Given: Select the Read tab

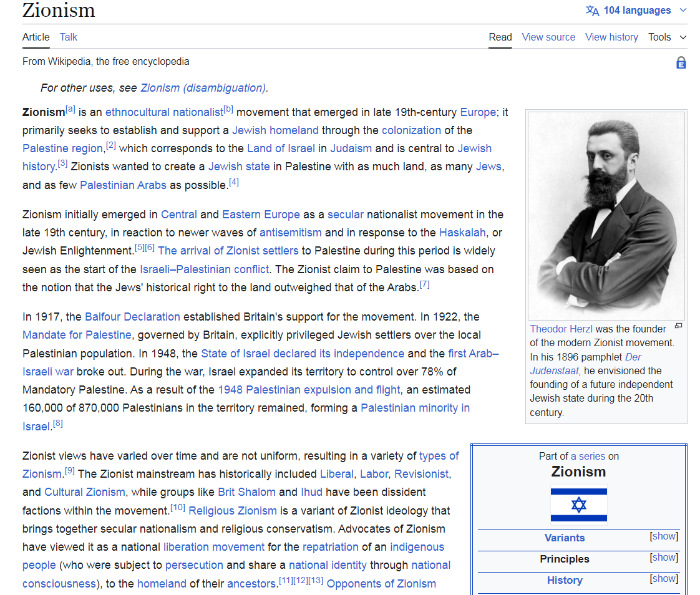Looking at the screenshot, I should pyautogui.click(x=500, y=37).
